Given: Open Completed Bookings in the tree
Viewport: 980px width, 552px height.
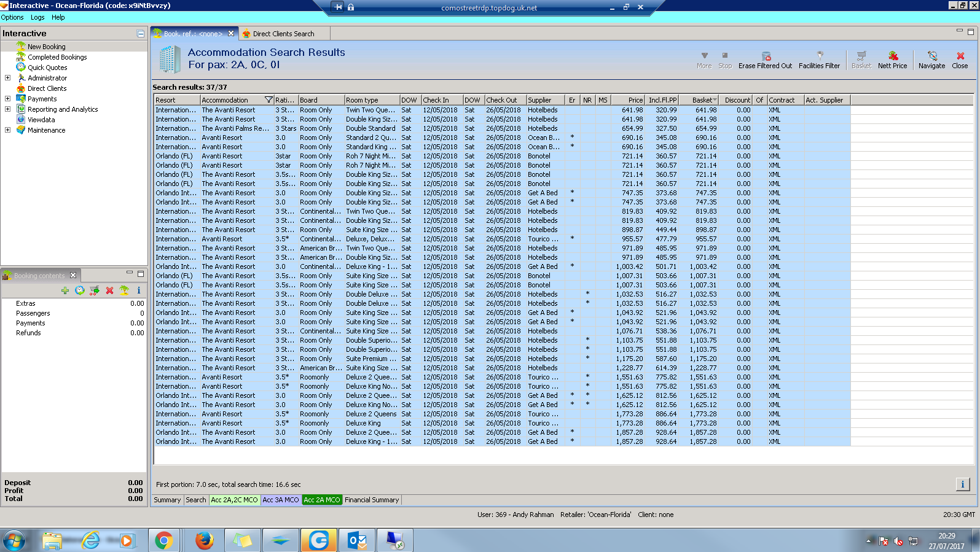Looking at the screenshot, I should (x=57, y=57).
